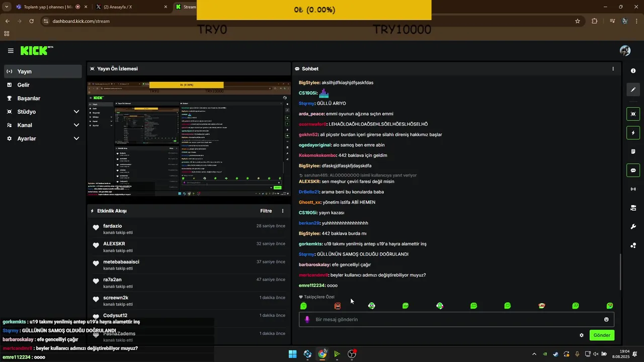Image resolution: width=644 pixels, height=362 pixels.
Task: Switch to the Anasayfa / X tab
Action: coord(132,7)
